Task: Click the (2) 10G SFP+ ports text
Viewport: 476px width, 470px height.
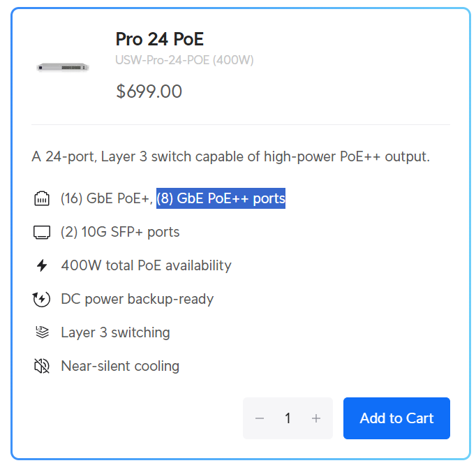Action: [x=120, y=232]
